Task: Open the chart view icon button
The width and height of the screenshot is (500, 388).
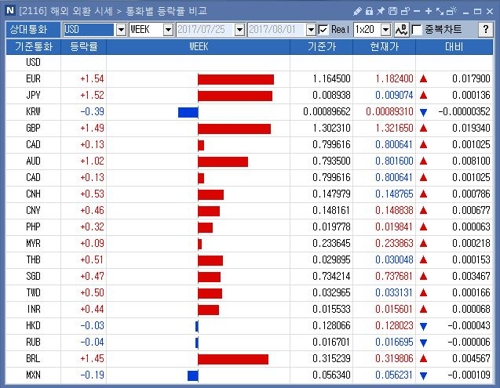Action: pyautogui.click(x=402, y=30)
